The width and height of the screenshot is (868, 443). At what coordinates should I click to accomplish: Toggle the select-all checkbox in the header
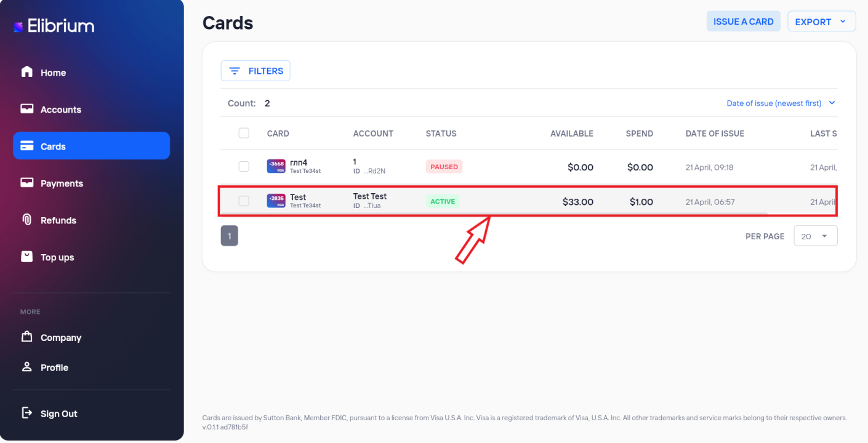pyautogui.click(x=244, y=133)
